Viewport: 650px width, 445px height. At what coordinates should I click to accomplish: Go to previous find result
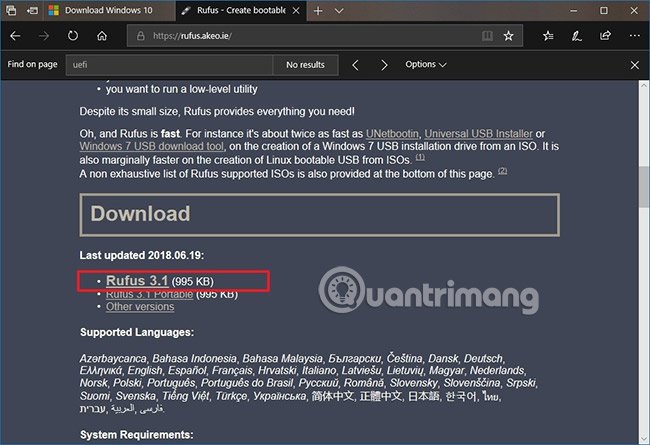355,65
